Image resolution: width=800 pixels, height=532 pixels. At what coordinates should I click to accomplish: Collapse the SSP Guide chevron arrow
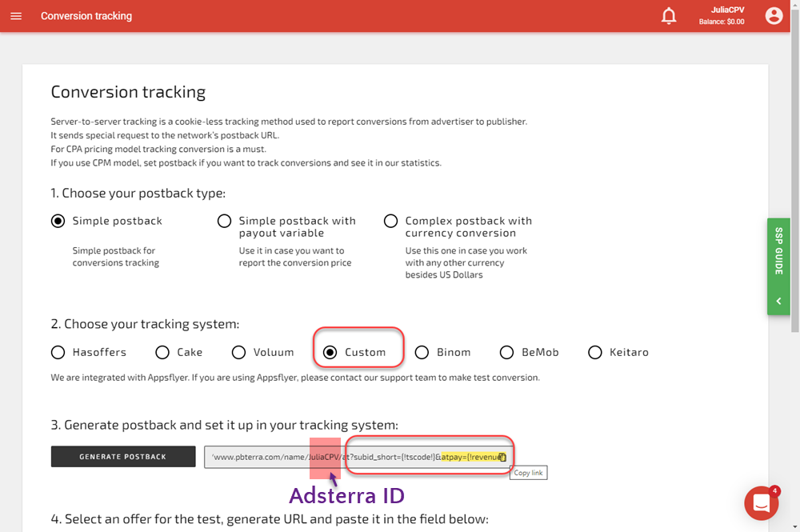[778, 301]
